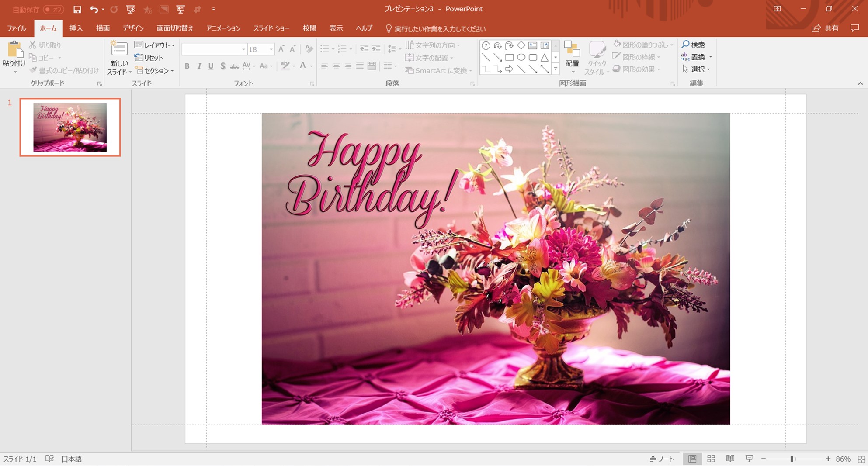Click the Notes (ノート) button

point(662,459)
